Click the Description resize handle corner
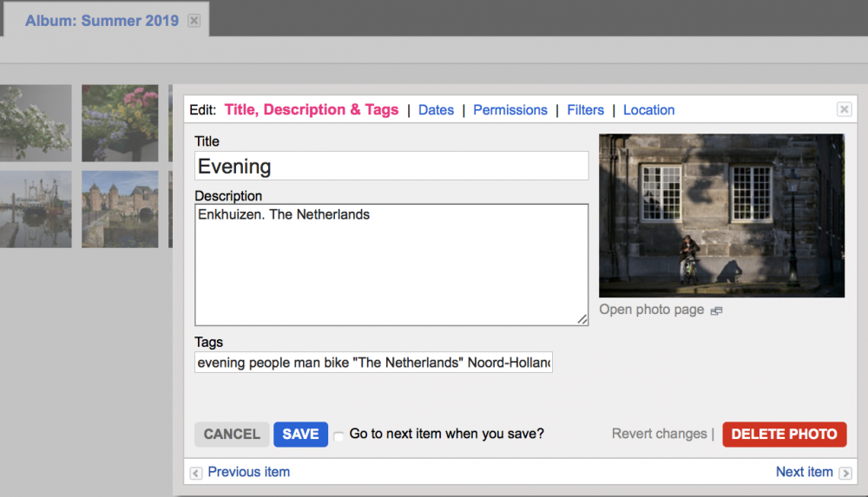The width and height of the screenshot is (868, 497). click(x=582, y=319)
